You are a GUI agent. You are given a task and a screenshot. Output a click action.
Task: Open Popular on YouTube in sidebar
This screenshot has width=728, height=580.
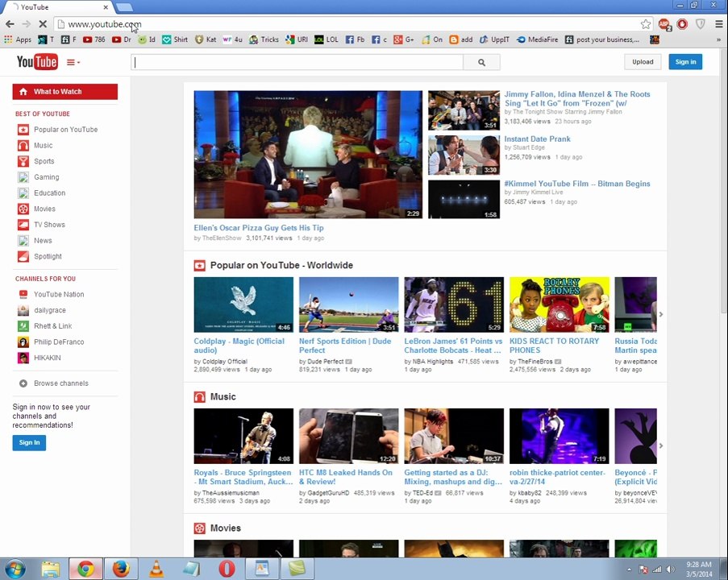65,130
